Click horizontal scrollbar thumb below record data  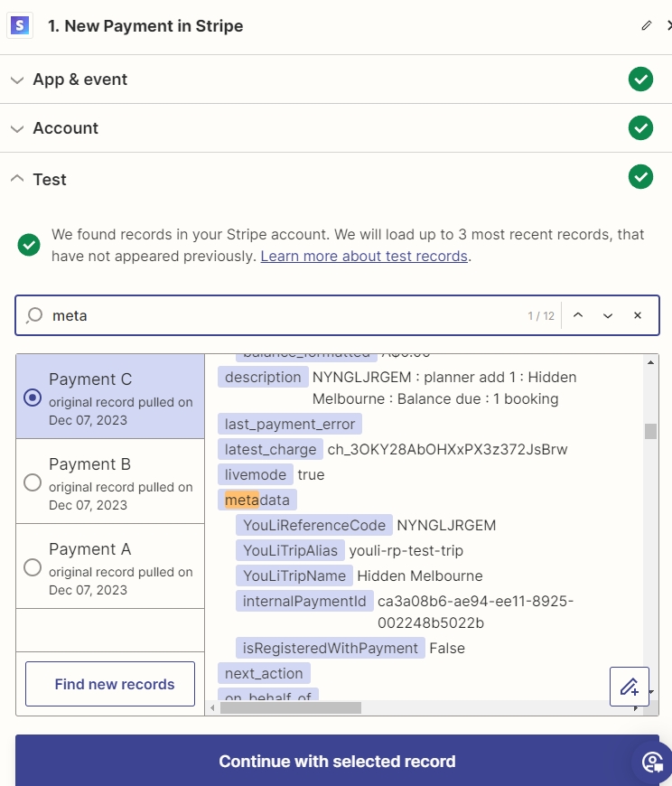coord(291,707)
